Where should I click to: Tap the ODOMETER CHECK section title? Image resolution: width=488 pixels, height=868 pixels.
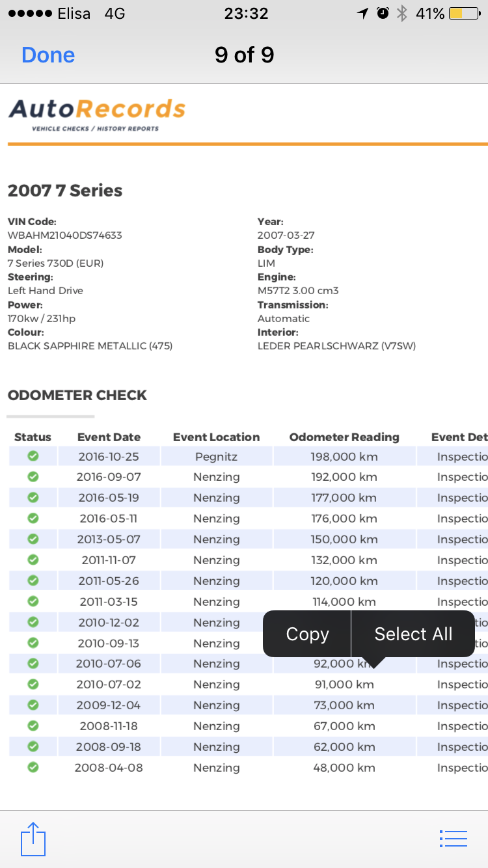[77, 396]
